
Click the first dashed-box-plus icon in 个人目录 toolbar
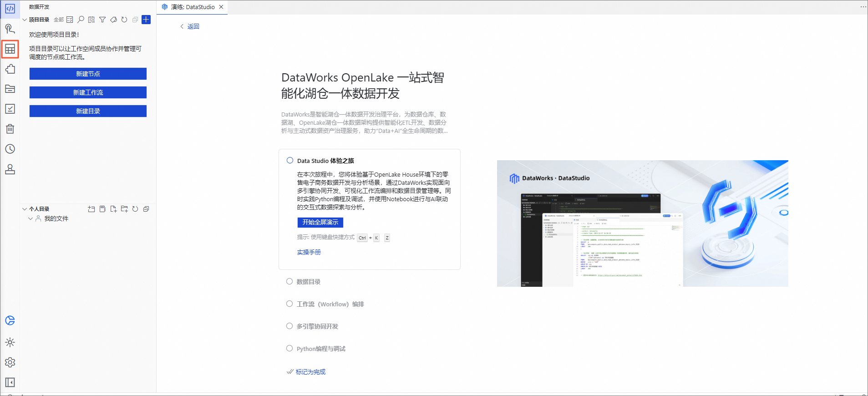click(x=91, y=209)
